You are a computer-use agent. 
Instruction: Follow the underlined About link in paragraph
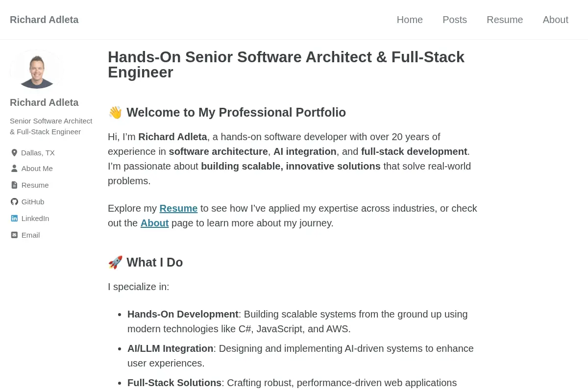154,223
